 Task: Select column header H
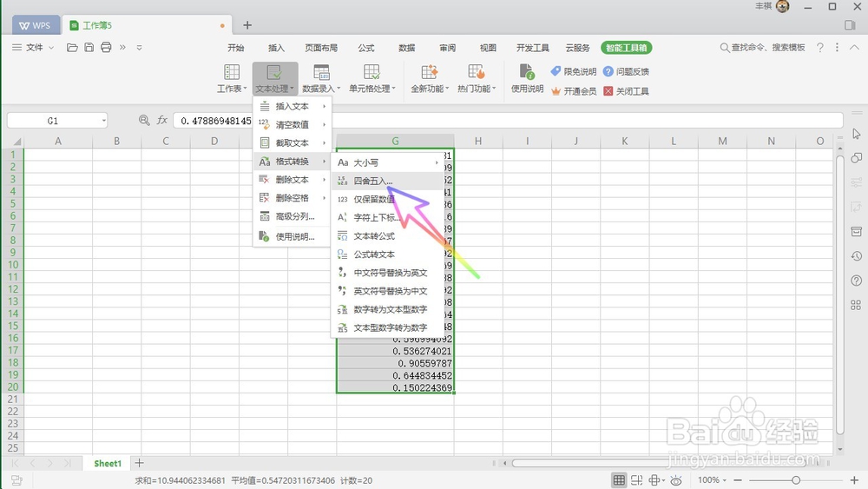click(x=477, y=142)
